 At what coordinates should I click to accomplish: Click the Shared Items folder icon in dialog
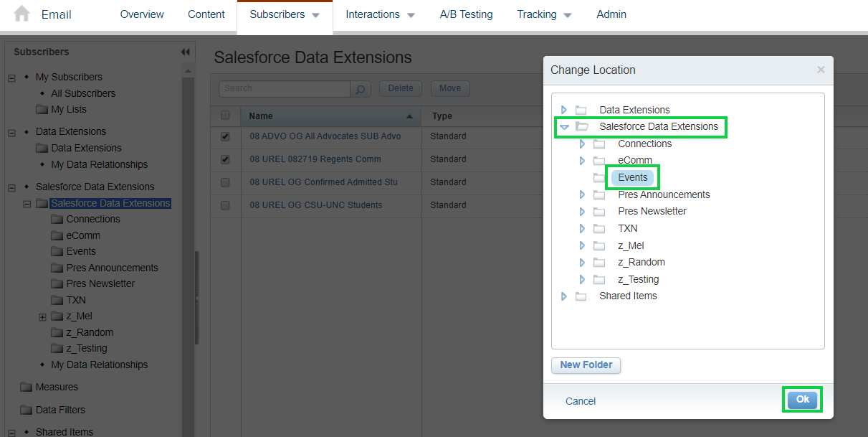coord(581,296)
